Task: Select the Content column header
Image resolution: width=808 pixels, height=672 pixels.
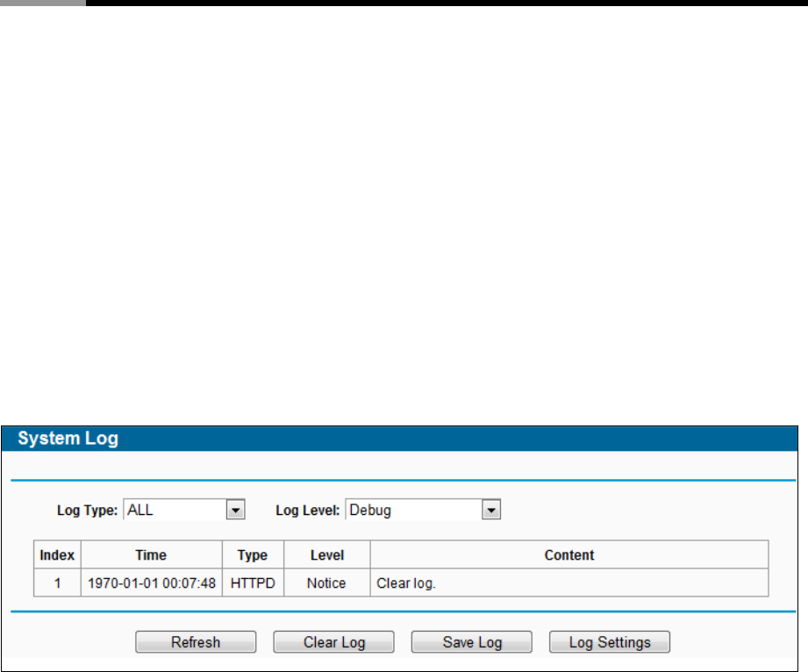Action: coord(569,555)
